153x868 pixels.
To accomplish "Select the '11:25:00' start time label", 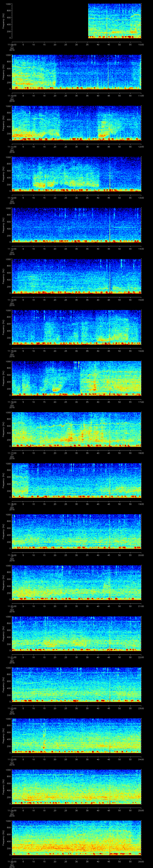I will (x=12, y=861).
